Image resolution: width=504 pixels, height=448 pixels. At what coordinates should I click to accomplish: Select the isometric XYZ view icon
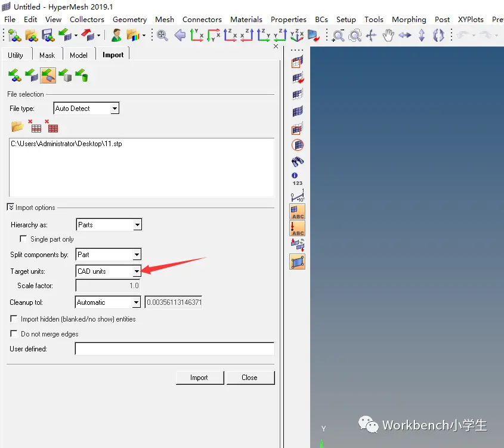tap(297, 35)
